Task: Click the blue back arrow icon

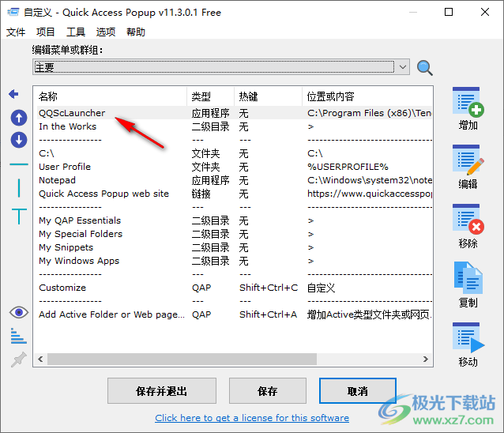Action: [x=13, y=94]
